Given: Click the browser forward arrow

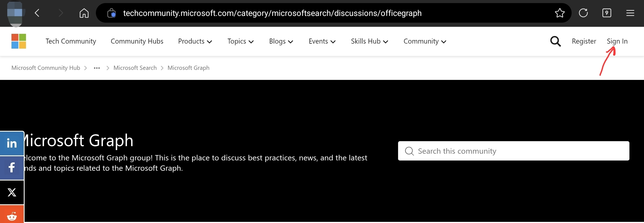Looking at the screenshot, I should pyautogui.click(x=61, y=13).
